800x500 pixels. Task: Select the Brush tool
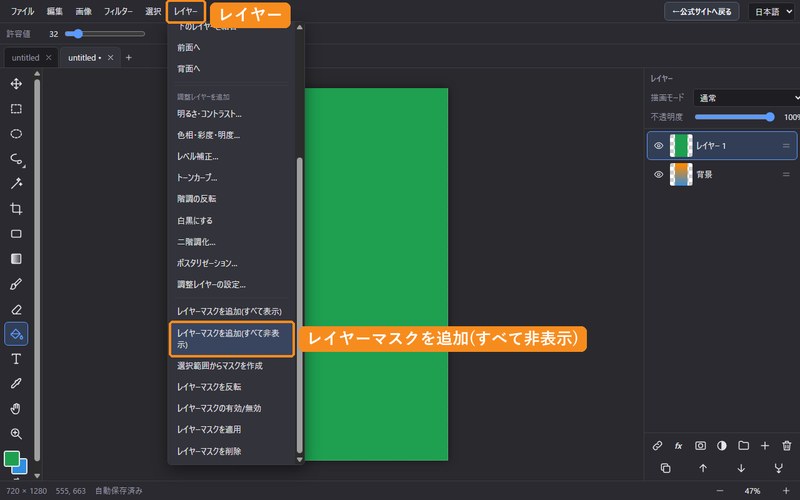(16, 284)
